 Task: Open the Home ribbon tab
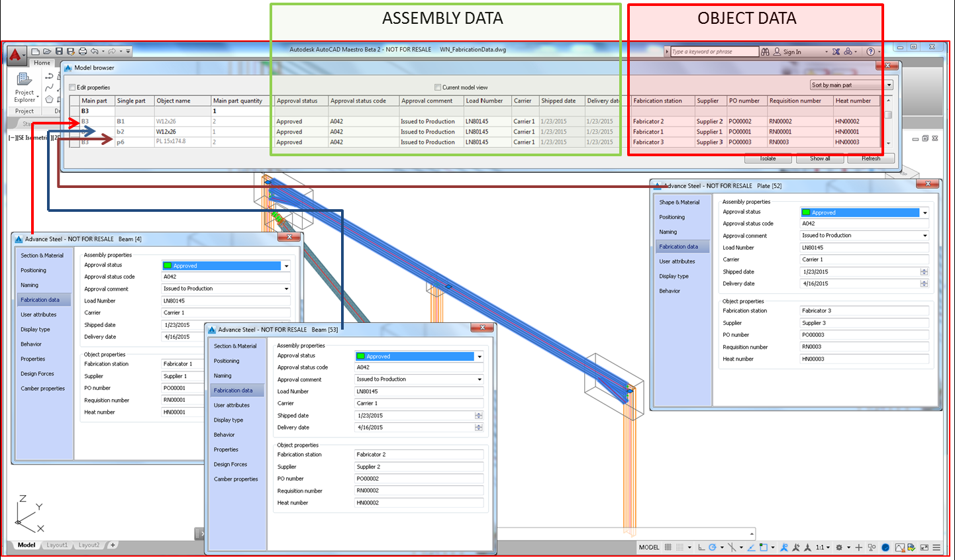click(42, 63)
